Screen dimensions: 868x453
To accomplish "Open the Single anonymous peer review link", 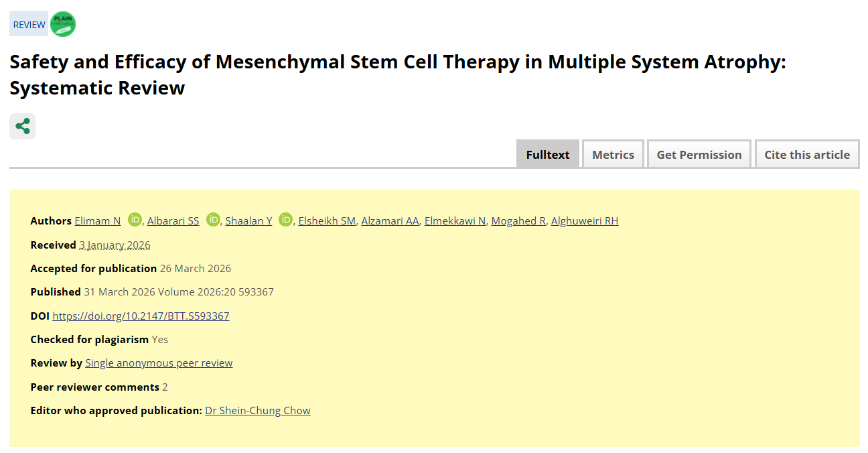I will (159, 363).
